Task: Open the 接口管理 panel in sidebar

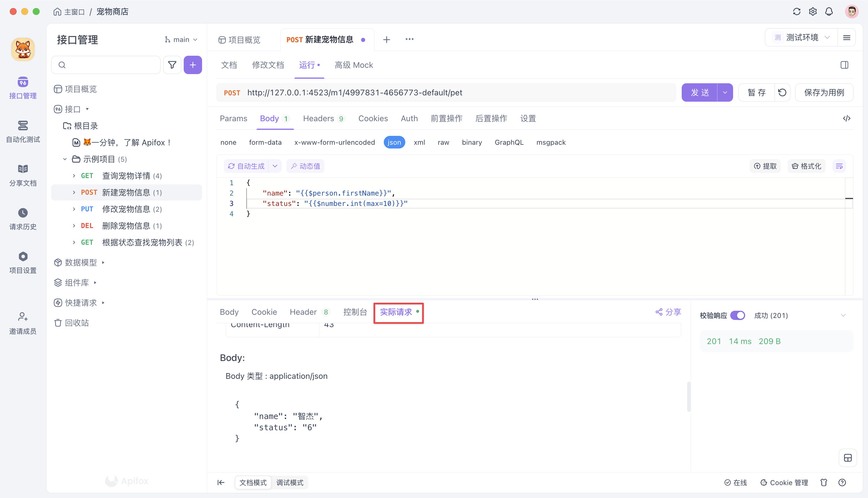Action: [x=23, y=87]
